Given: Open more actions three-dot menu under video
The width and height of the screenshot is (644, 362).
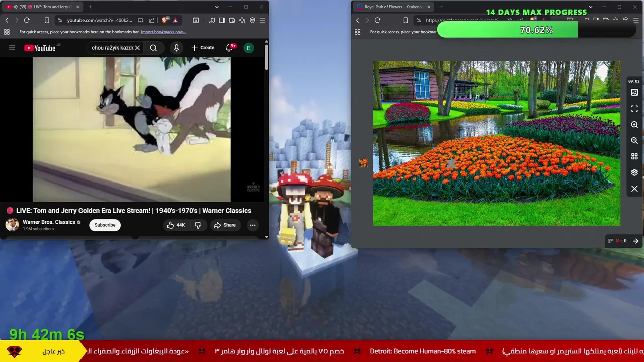Looking at the screenshot, I should pyautogui.click(x=253, y=225).
